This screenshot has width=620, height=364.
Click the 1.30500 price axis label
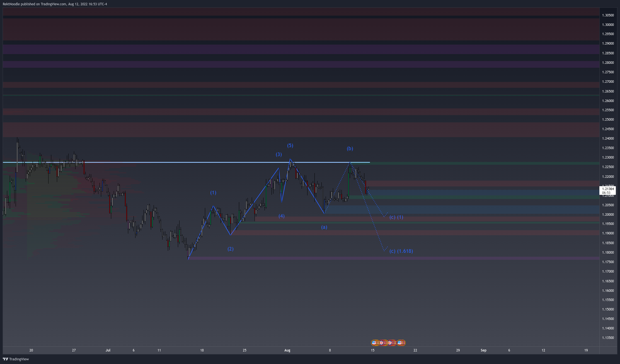(608, 15)
